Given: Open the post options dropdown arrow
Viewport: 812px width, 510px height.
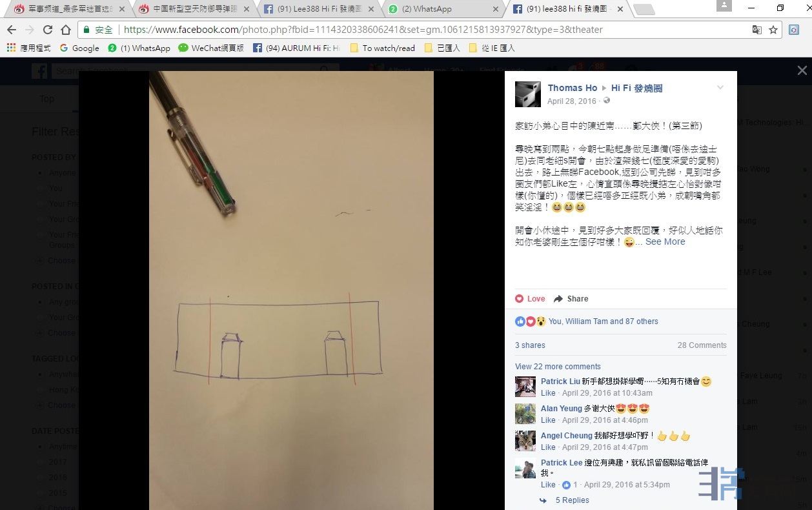Looking at the screenshot, I should point(720,88).
